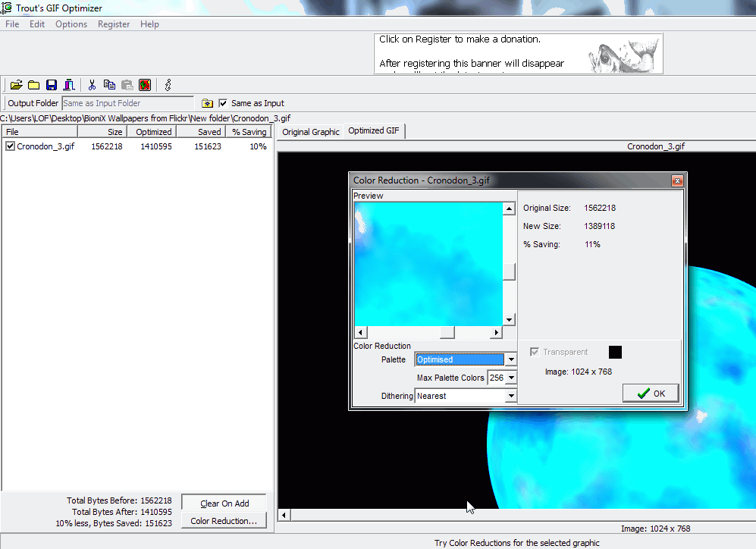The width and height of the screenshot is (756, 549).
Task: Click the Register donation banner
Action: pos(519,54)
